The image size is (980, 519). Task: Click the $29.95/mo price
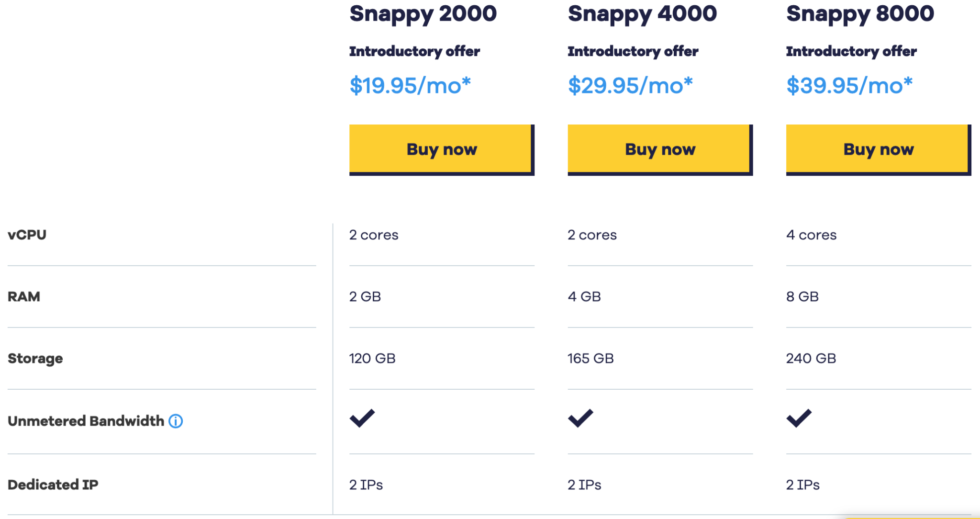[x=630, y=86]
